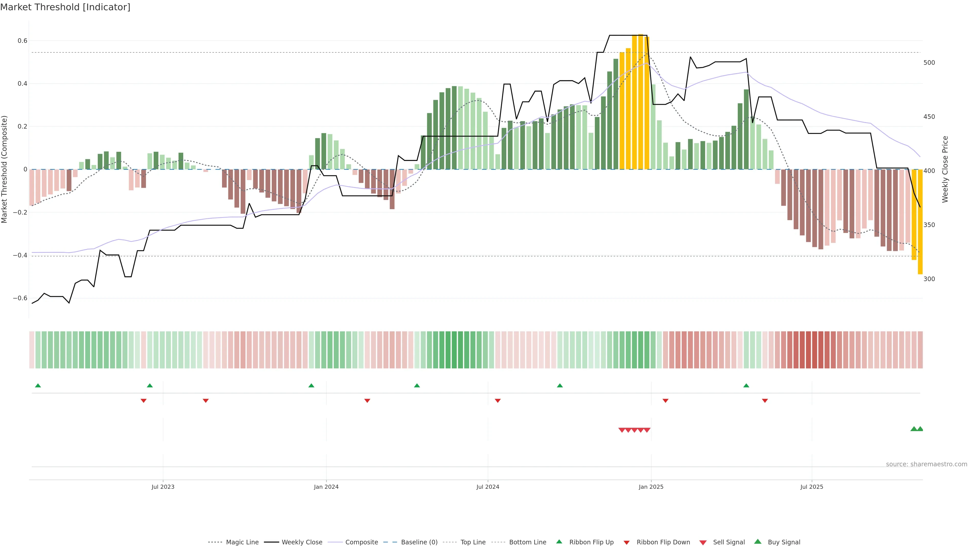
Task: Click the Buy Signal legend marker icon
Action: [758, 542]
